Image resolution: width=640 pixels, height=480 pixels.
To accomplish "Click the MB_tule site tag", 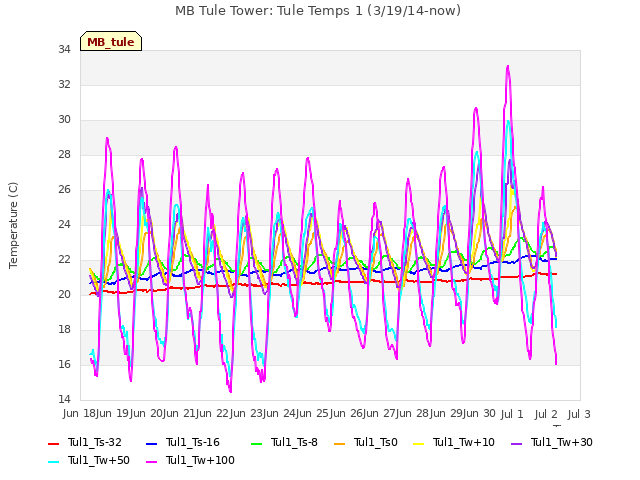I will [111, 41].
